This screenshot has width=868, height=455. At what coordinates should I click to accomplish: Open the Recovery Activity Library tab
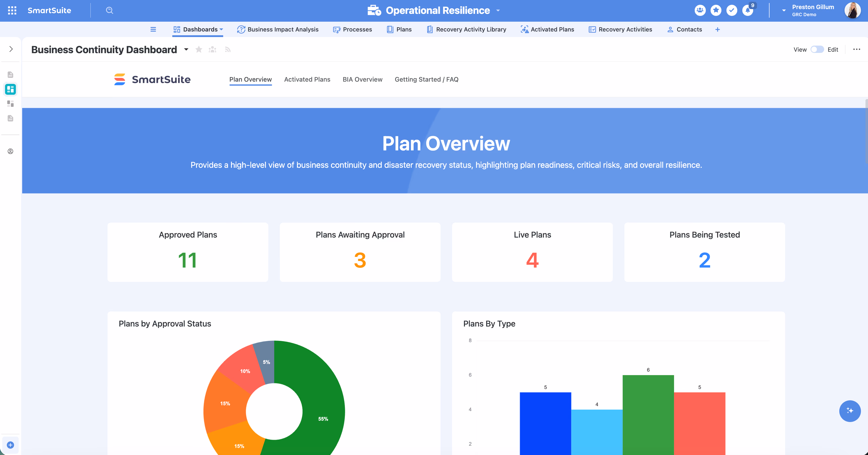coord(466,30)
